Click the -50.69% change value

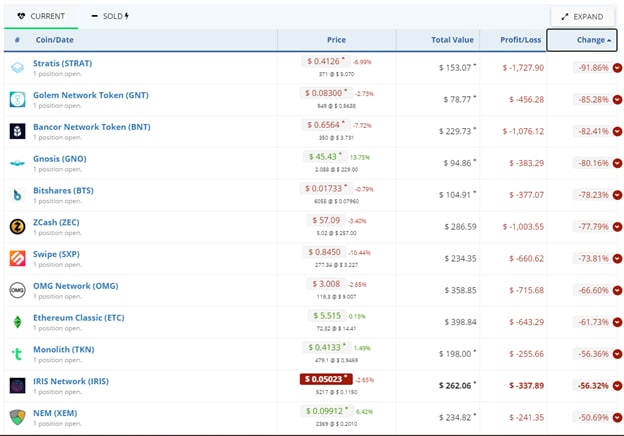593,418
